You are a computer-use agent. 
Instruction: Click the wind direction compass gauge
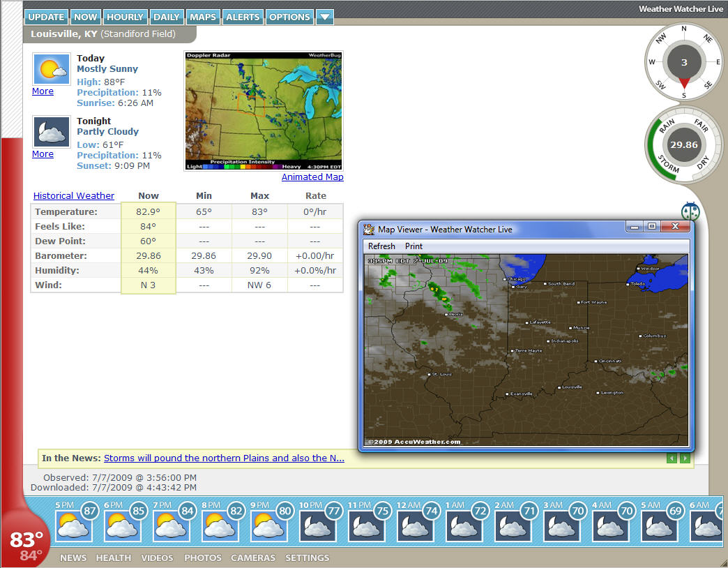(x=683, y=62)
